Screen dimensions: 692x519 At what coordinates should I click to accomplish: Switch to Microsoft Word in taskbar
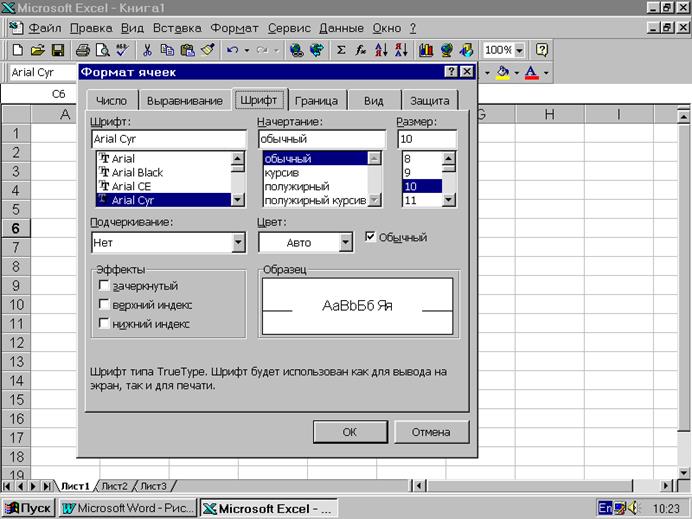tap(128, 508)
